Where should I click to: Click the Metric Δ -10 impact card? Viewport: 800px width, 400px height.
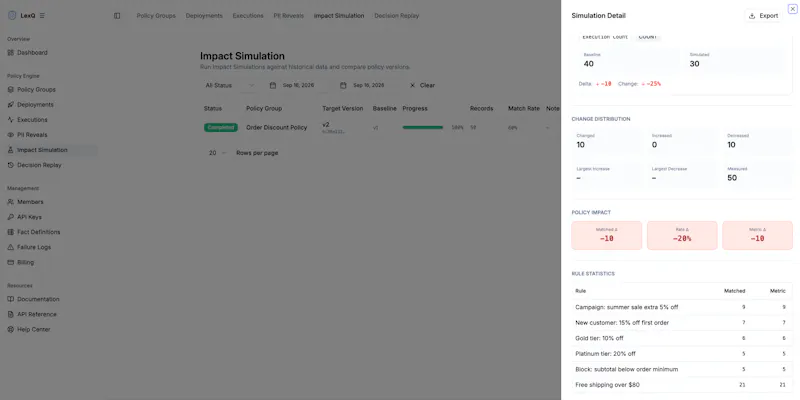click(757, 235)
